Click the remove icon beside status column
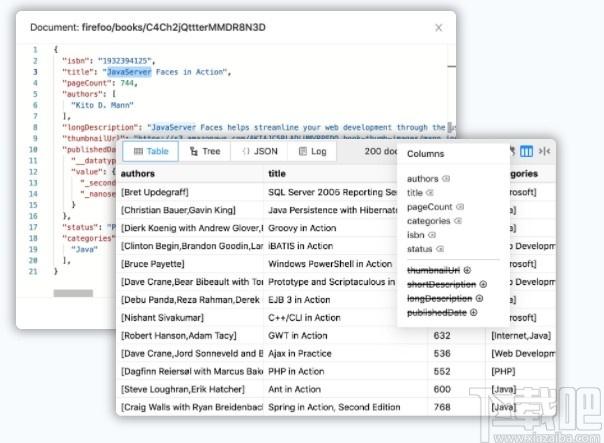Image resolution: width=604 pixels, height=443 pixels. tap(441, 249)
